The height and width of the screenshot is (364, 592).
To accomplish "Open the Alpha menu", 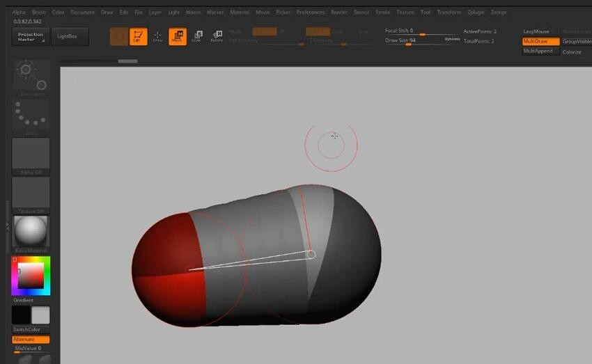I will (x=19, y=13).
